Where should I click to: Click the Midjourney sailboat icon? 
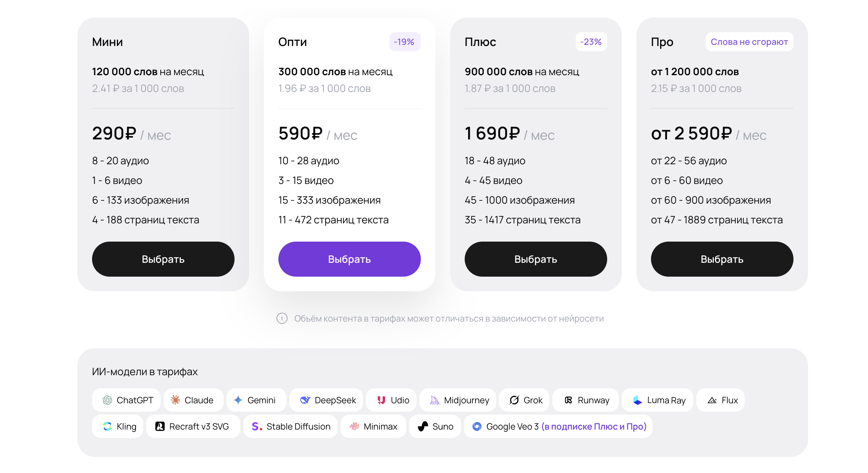[x=434, y=400]
